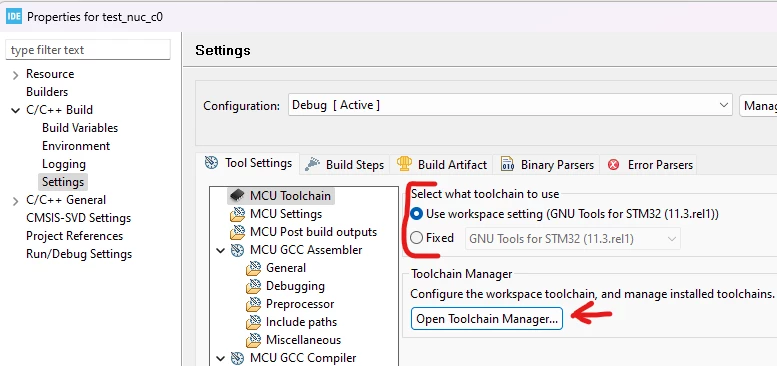777x366 pixels.
Task: Expand the C/C++ General node
Action: [16, 201]
